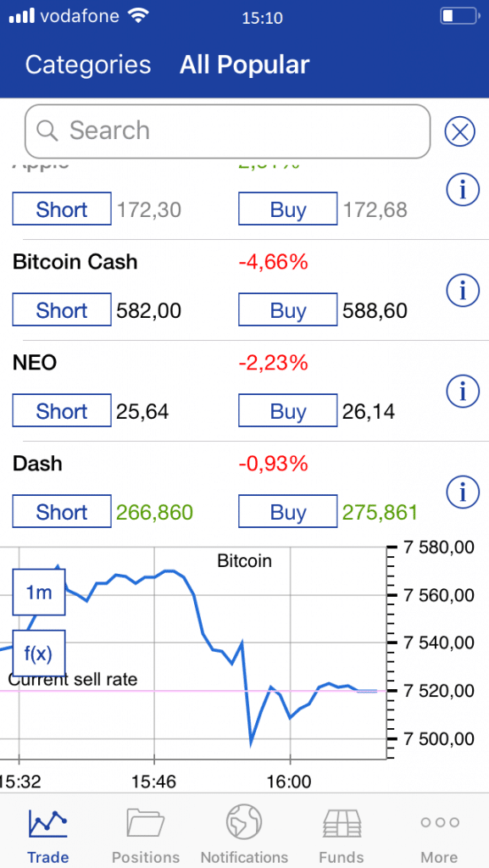The width and height of the screenshot is (489, 868).
Task: Tap inside the Search field
Action: point(227,131)
